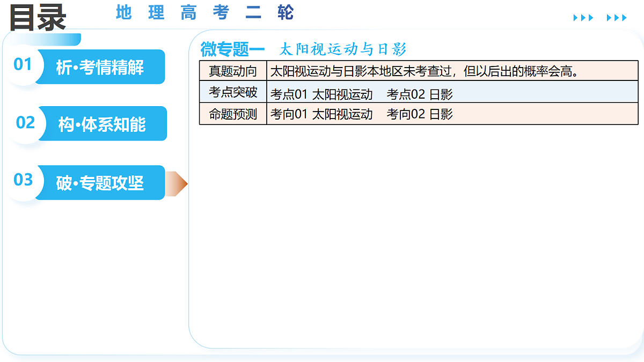
Task: Click 考点01 太阳视运动 text
Action: click(x=321, y=95)
